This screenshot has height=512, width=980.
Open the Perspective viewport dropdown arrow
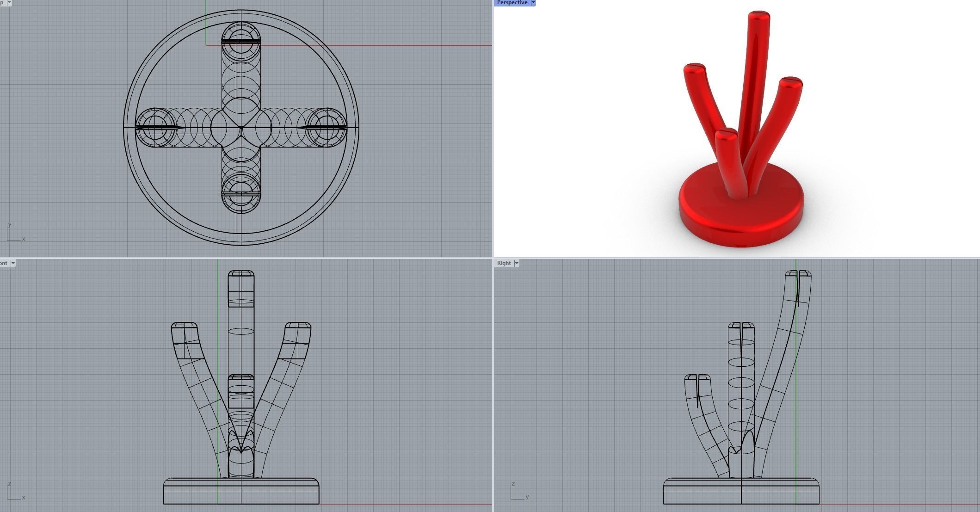point(533,3)
